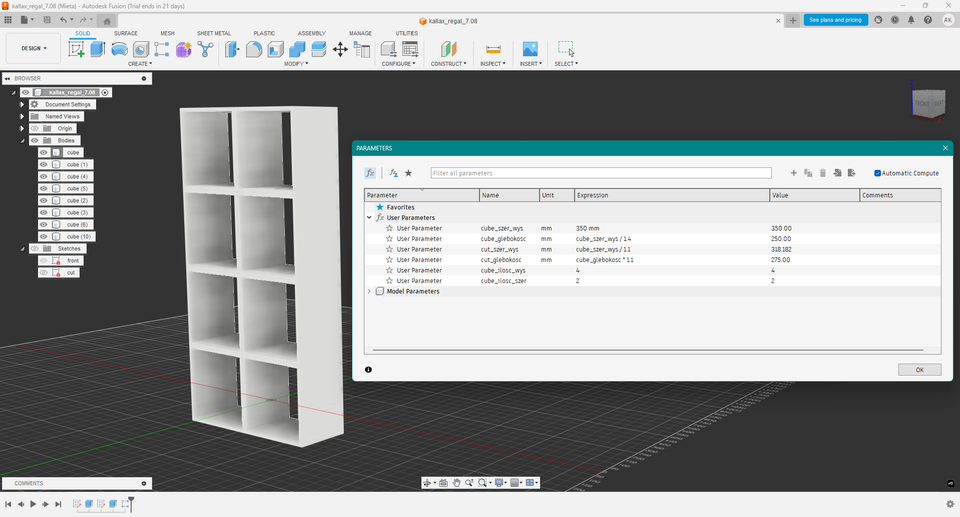Viewport: 960px width, 517px height.
Task: Select the Rectangular Pattern tool
Action: click(162, 50)
